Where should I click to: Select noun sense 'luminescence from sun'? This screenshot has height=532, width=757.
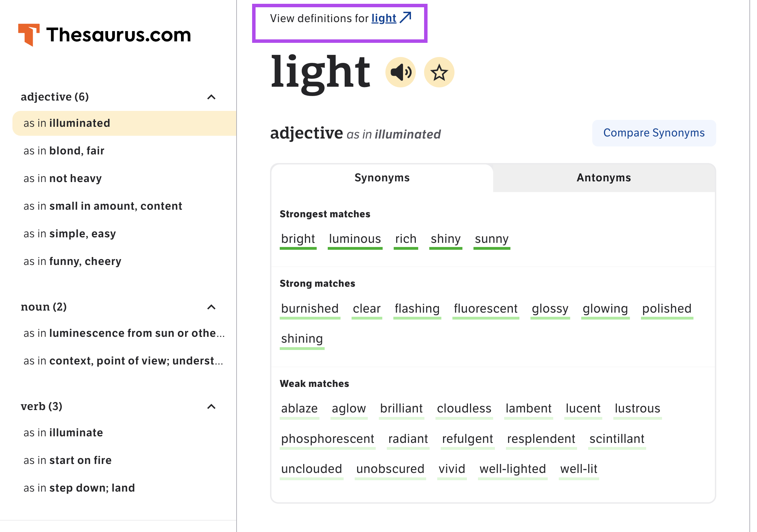124,333
